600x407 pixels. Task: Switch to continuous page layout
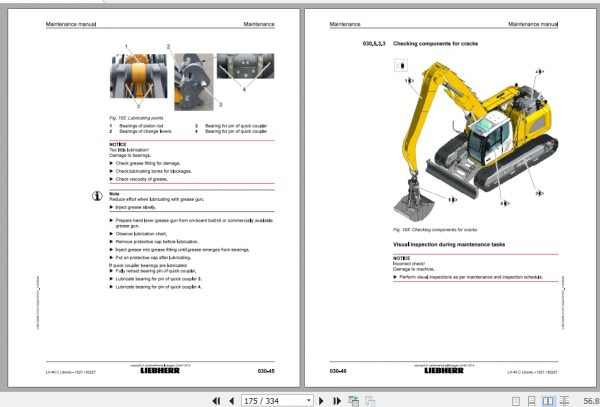(532, 401)
